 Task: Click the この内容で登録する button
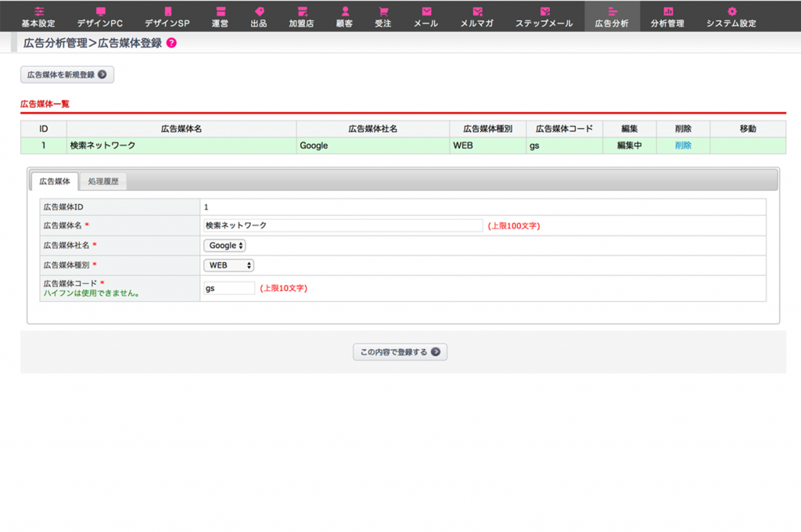click(x=400, y=351)
